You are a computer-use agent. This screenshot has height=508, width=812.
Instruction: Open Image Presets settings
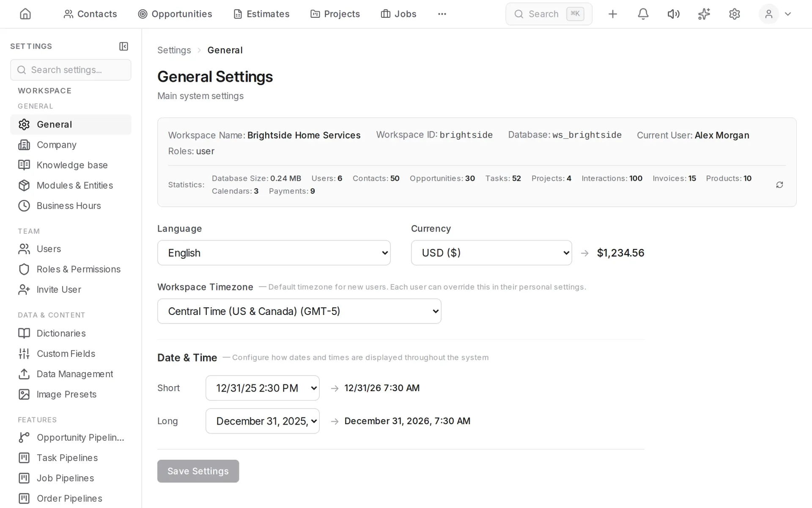click(71, 394)
